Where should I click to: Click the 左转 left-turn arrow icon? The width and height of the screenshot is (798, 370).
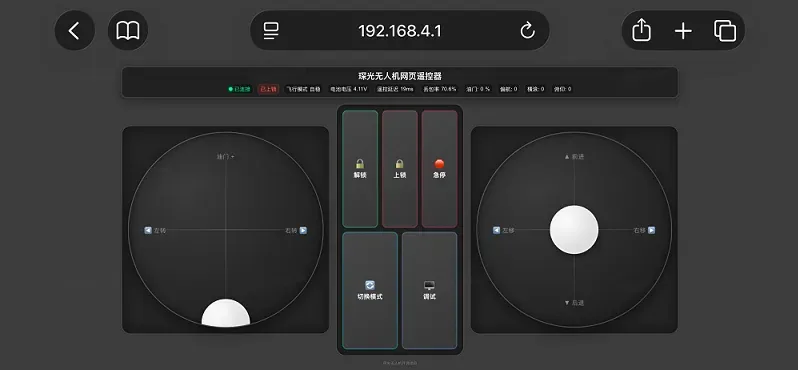(x=148, y=231)
